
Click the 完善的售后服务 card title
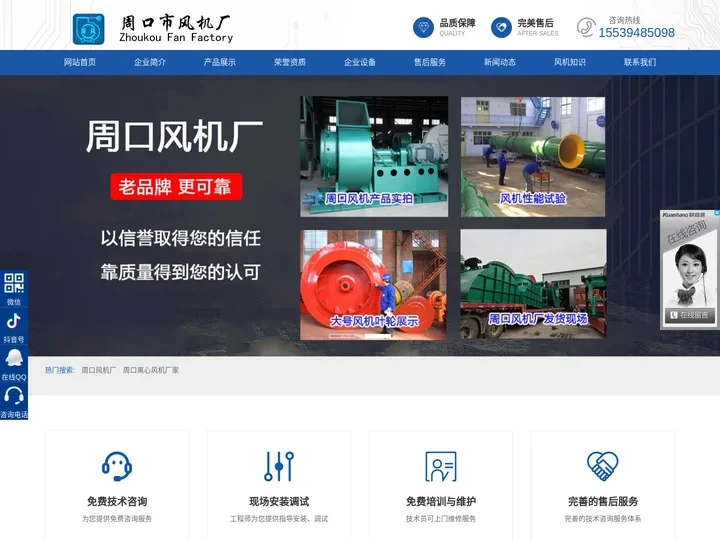point(603,501)
